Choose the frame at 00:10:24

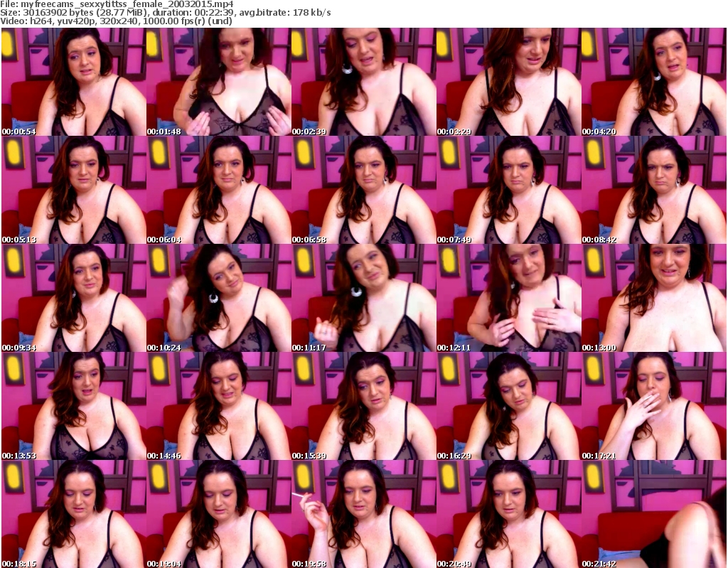[x=219, y=298]
